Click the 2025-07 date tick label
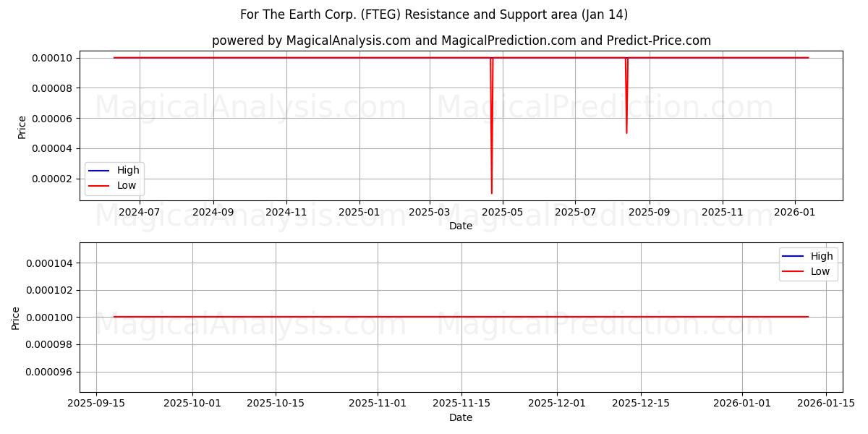The height and width of the screenshot is (434, 868). click(x=576, y=213)
